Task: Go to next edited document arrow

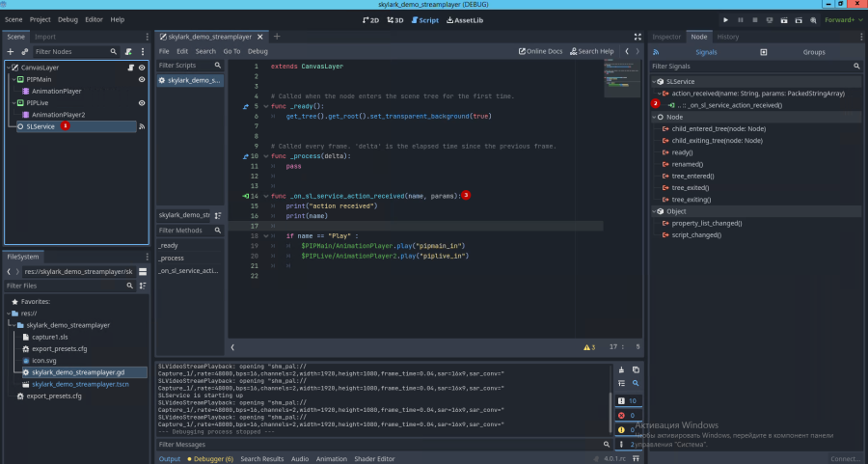Action: 637,51
